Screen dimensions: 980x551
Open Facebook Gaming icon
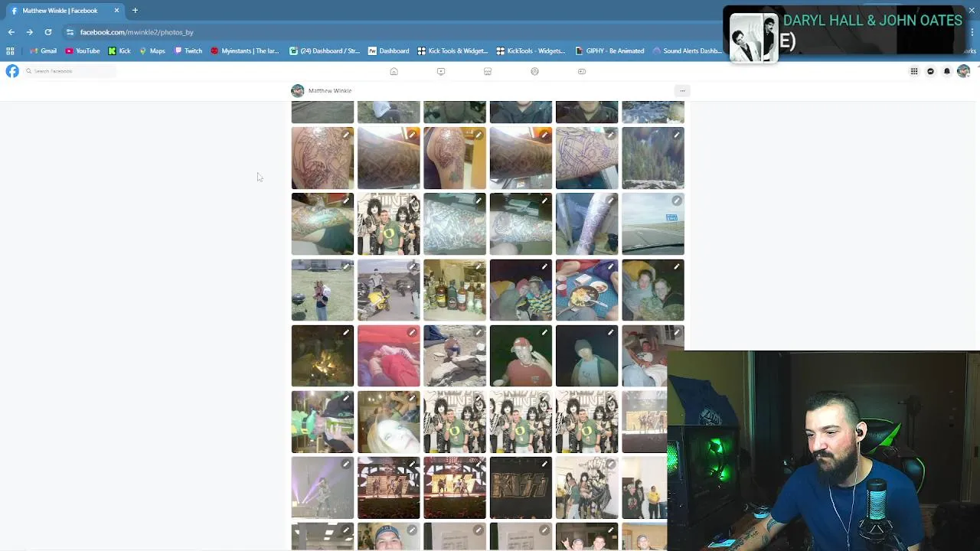coord(582,71)
